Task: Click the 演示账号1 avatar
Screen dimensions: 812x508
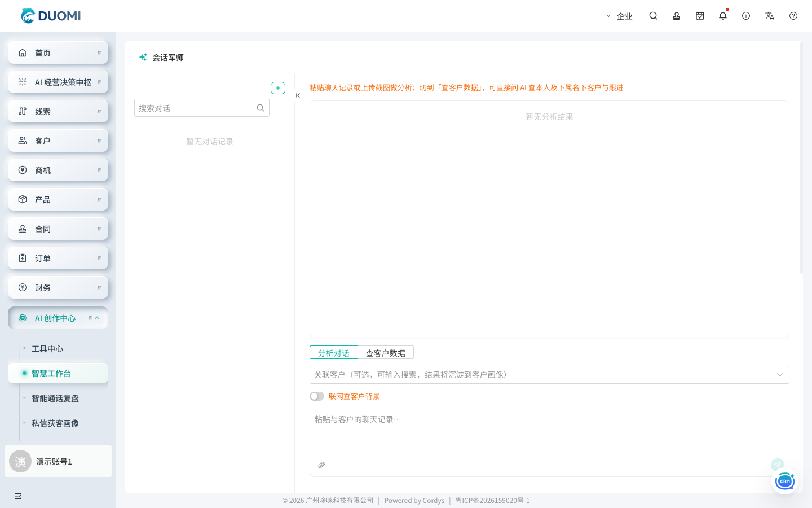Action: click(20, 461)
